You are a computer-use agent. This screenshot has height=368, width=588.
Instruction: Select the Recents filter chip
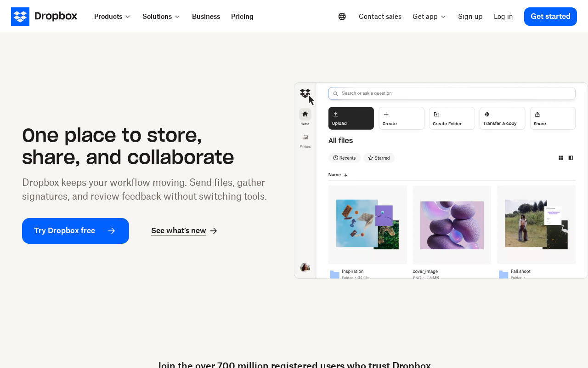click(x=345, y=158)
